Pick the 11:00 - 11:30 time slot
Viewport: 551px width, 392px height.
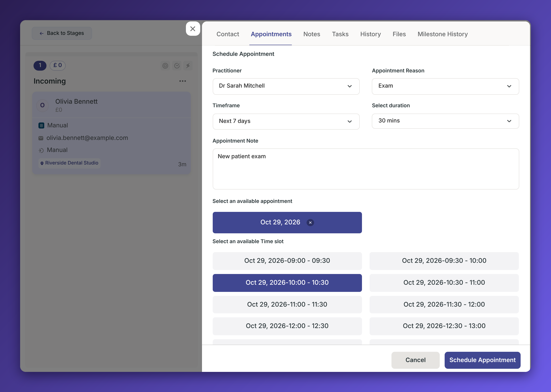tap(287, 304)
